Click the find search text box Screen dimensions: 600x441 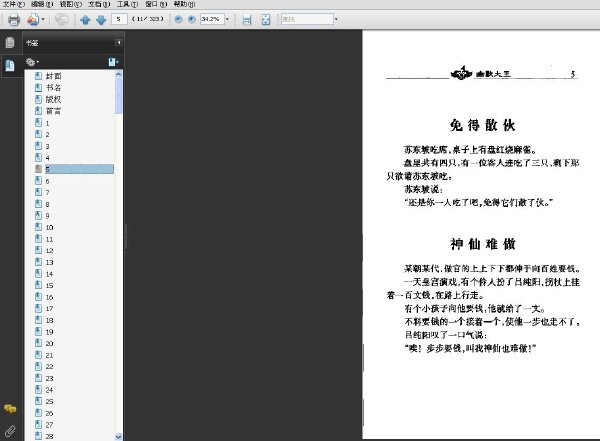[307, 19]
